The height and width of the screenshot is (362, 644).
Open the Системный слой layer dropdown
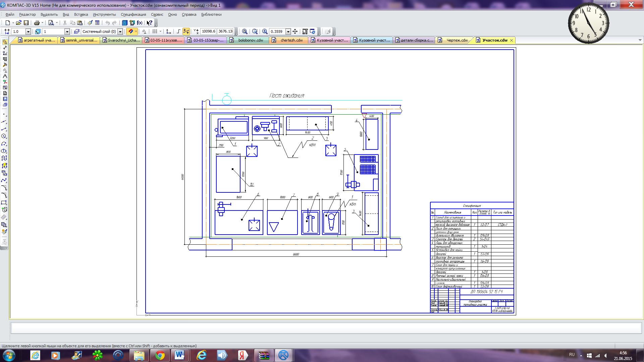[120, 32]
